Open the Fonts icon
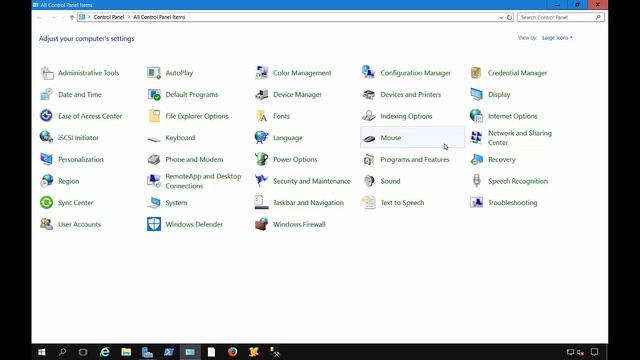The width and height of the screenshot is (640, 360). click(x=261, y=116)
